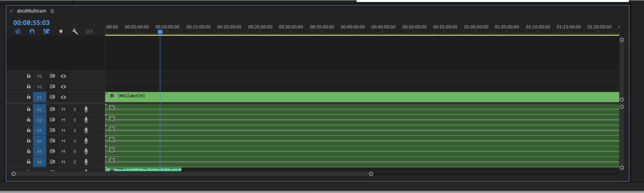Click the blue playhead marker on ruler
Screen dimensions: 644x193
click(160, 32)
